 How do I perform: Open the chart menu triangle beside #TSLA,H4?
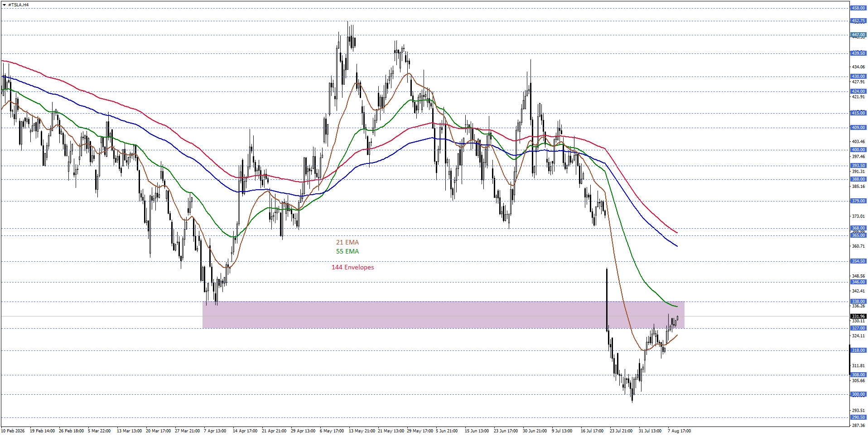[4, 5]
